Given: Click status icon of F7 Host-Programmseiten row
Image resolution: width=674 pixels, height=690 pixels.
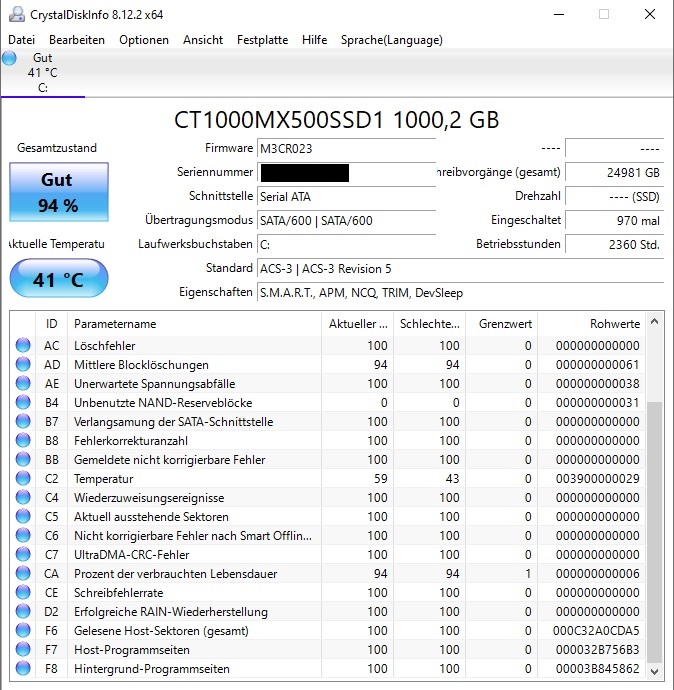Looking at the screenshot, I should point(23,650).
